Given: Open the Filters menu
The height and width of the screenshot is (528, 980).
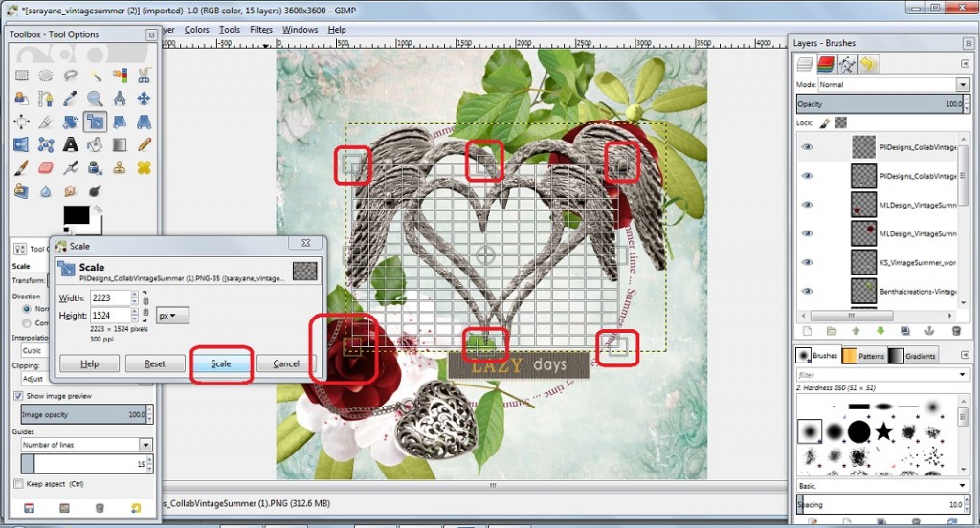Looking at the screenshot, I should (261, 30).
